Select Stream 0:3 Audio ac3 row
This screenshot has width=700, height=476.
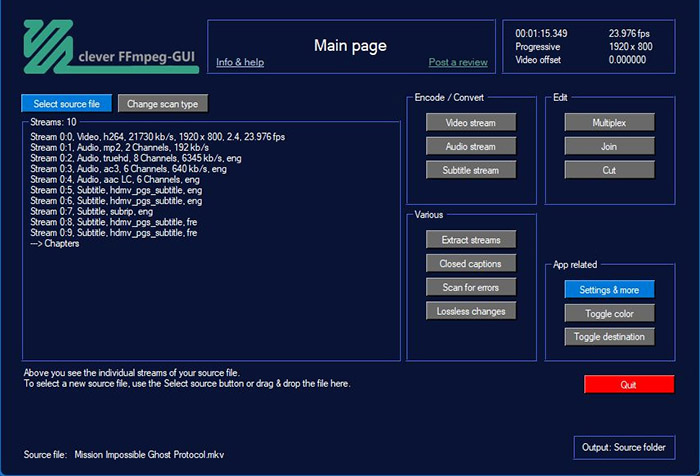point(129,169)
